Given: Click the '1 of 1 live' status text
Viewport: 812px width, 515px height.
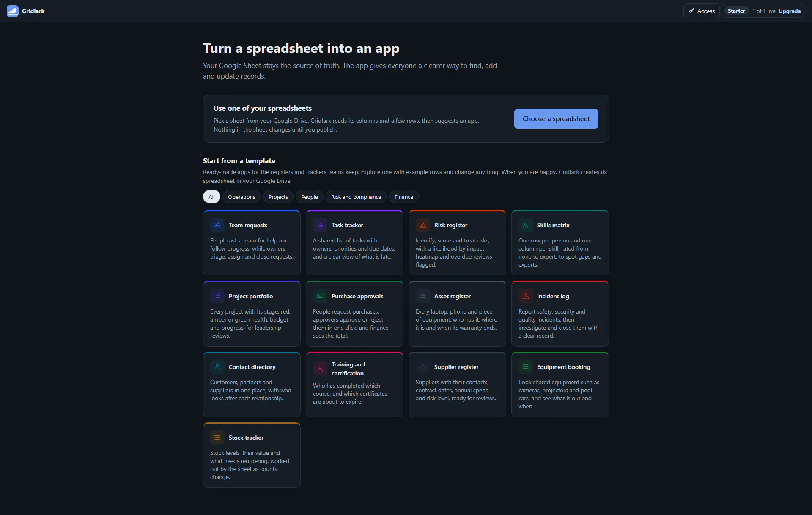Looking at the screenshot, I should click(x=764, y=11).
